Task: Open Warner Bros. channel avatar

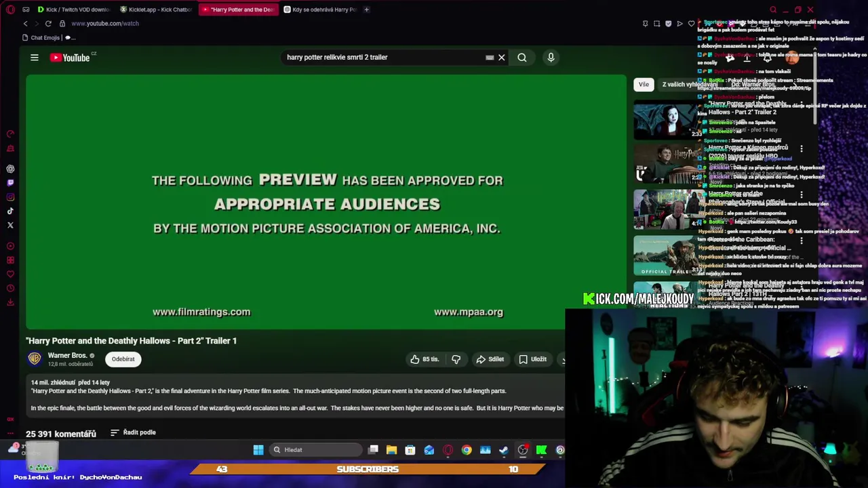Action: click(x=35, y=359)
